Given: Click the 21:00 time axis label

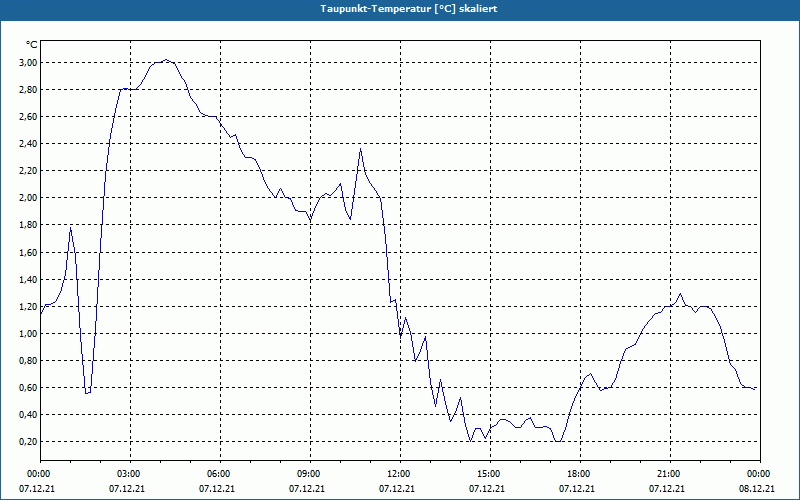Looking at the screenshot, I should click(x=670, y=474).
